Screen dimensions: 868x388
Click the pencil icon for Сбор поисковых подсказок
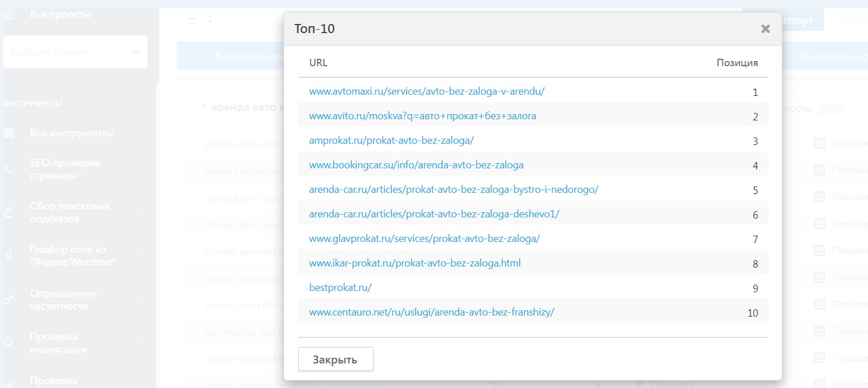9,213
